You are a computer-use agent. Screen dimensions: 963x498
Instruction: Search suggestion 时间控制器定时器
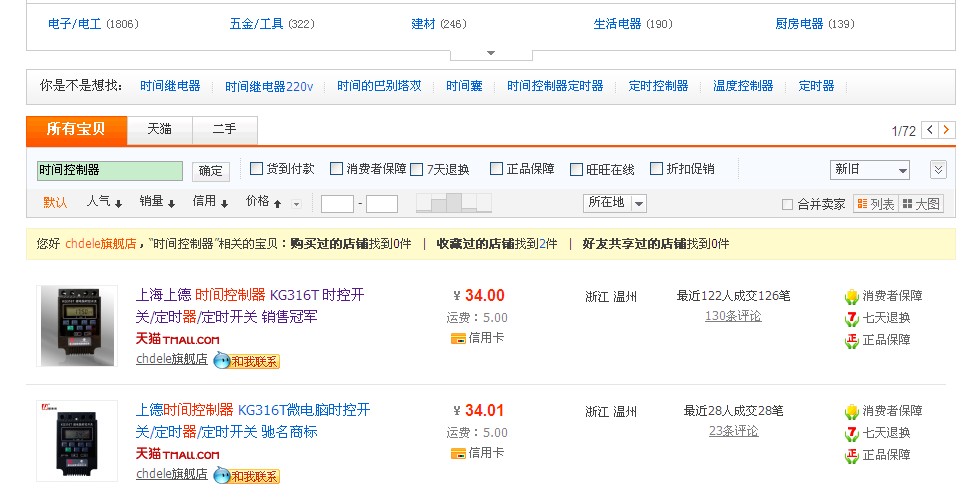[x=555, y=86]
